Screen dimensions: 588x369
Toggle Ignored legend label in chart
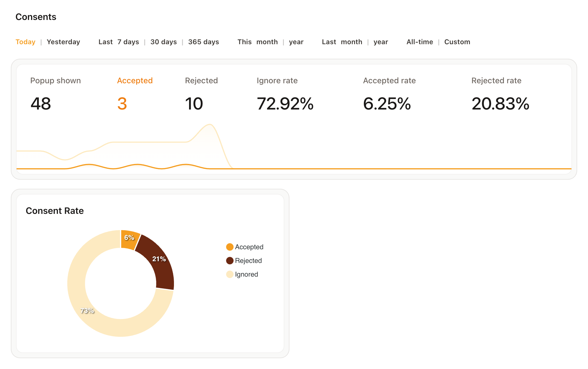point(247,274)
